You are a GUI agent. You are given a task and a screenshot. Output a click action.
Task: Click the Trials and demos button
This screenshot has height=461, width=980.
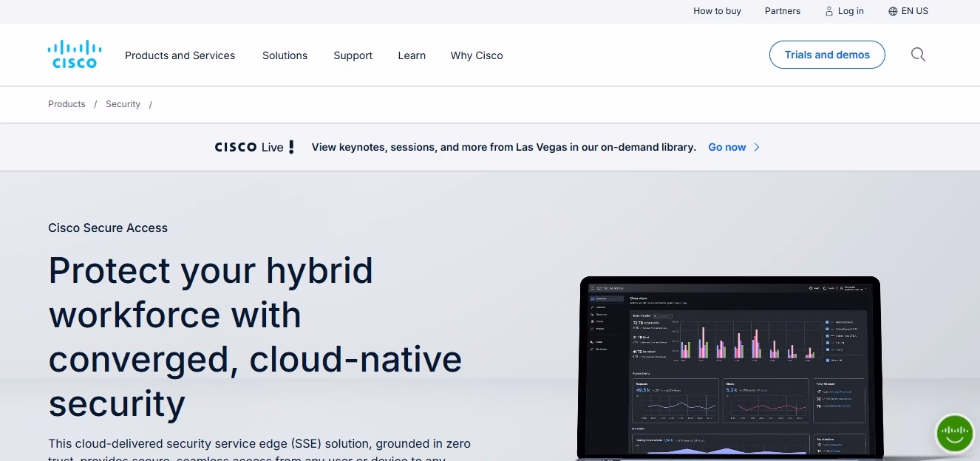click(827, 55)
